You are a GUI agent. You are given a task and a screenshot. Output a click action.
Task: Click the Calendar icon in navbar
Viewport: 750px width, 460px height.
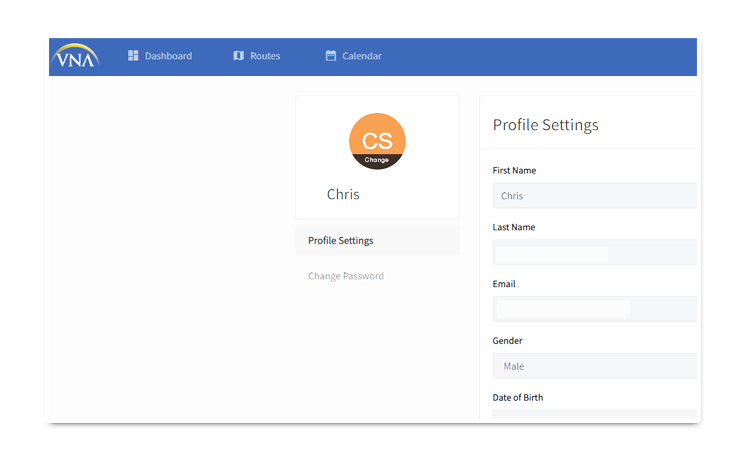coord(331,56)
